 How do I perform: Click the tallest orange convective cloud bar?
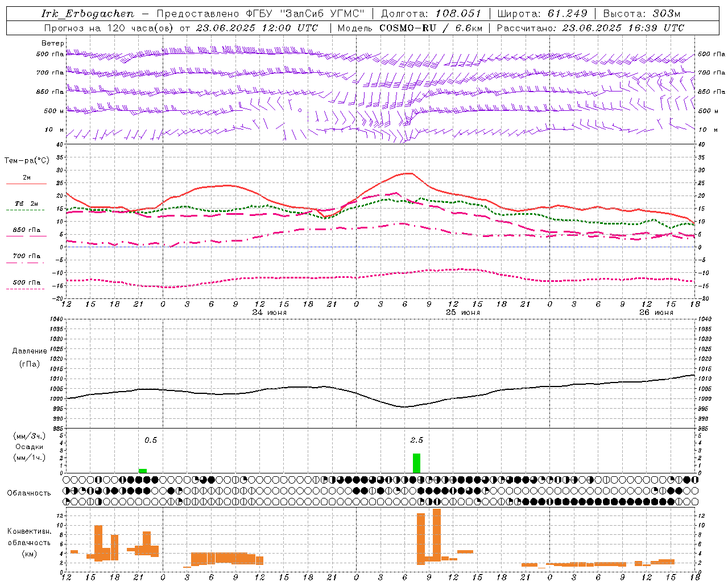[437, 535]
